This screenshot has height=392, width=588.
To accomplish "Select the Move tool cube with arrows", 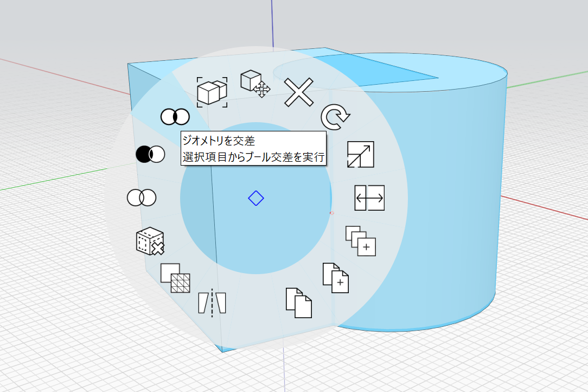I will tap(254, 84).
